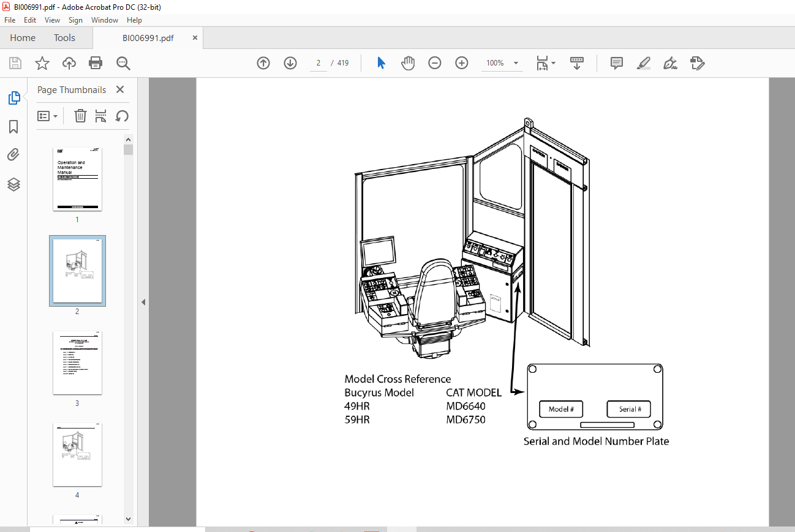
Task: Switch to the Home tab
Action: coord(23,38)
